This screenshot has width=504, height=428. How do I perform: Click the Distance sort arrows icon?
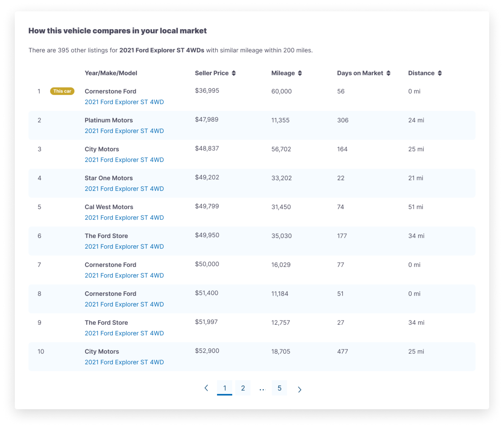(x=440, y=73)
